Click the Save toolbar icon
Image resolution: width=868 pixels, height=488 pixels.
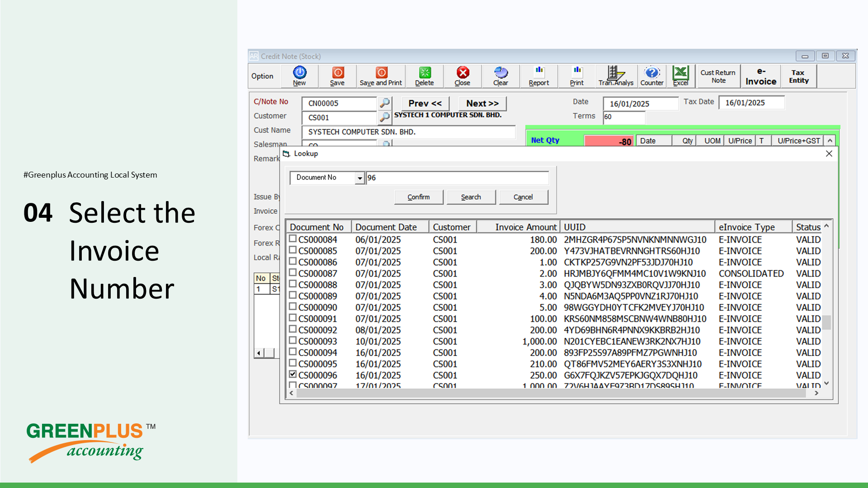point(337,75)
